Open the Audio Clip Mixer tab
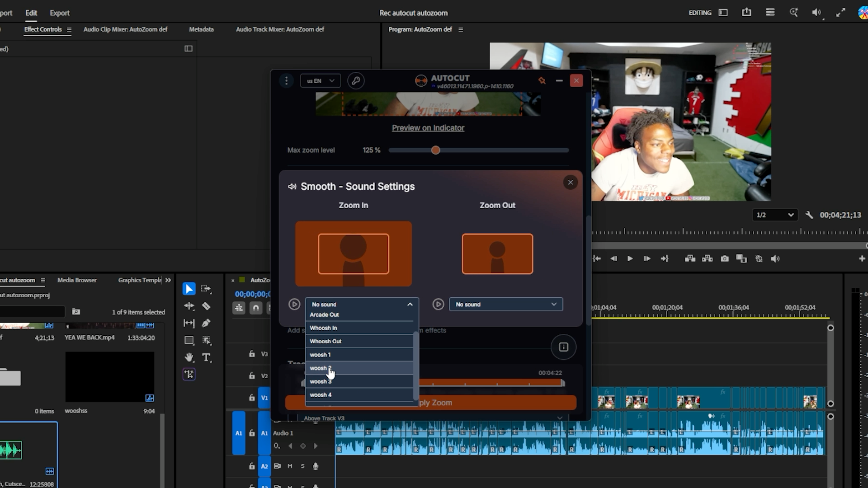 [x=125, y=29]
